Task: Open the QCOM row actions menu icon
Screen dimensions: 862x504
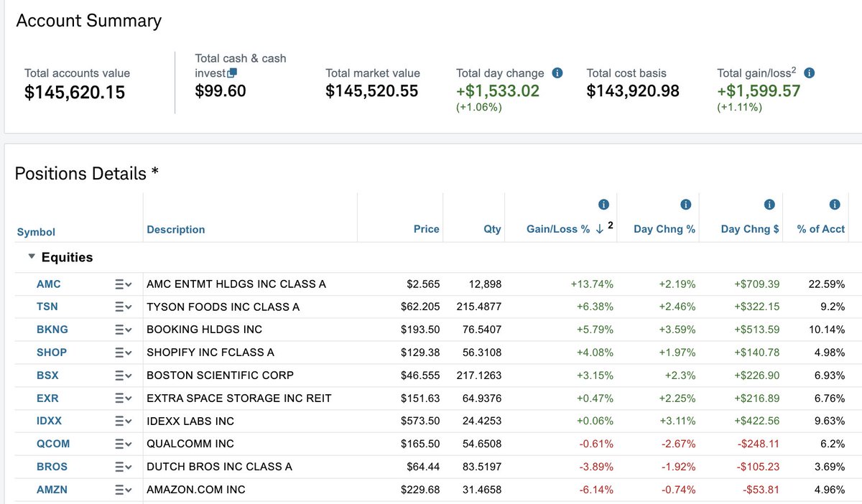Action: [x=123, y=444]
